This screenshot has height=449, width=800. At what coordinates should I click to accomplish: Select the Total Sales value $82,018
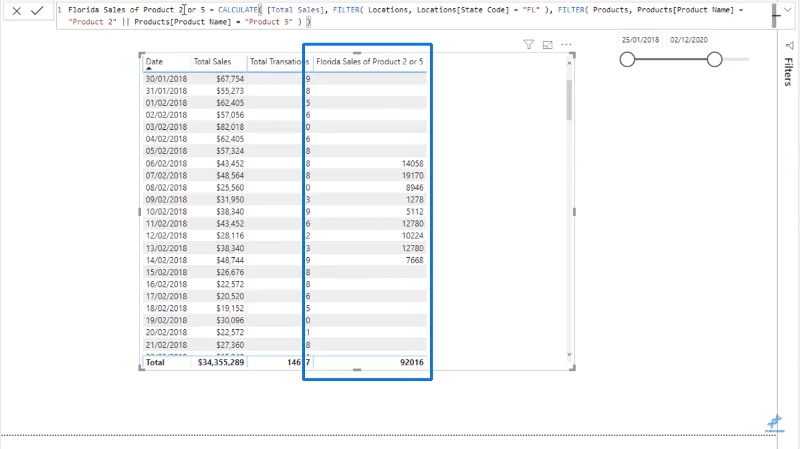230,127
